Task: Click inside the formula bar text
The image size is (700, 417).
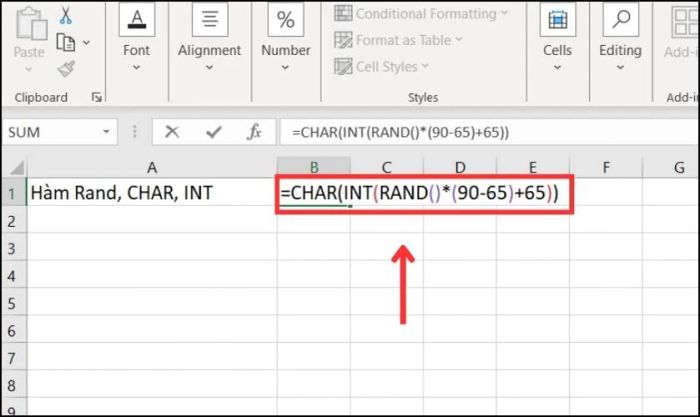Action: click(x=400, y=132)
